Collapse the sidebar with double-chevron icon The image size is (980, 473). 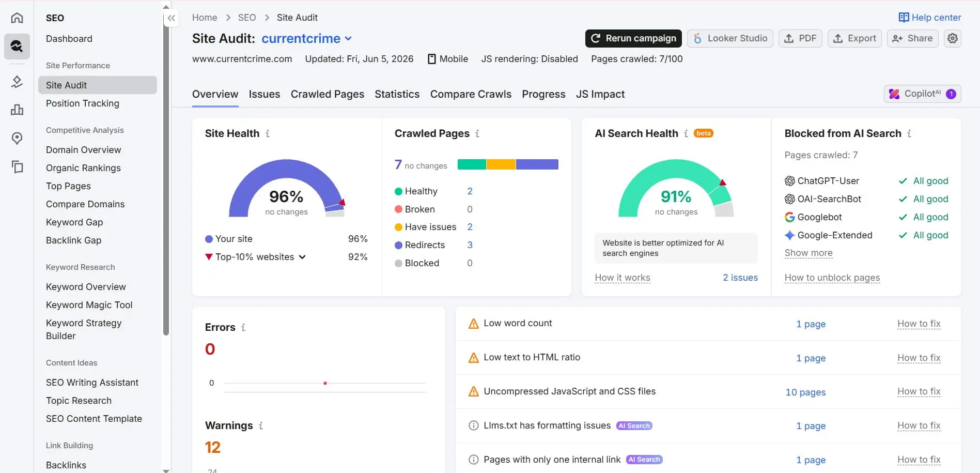(x=172, y=18)
